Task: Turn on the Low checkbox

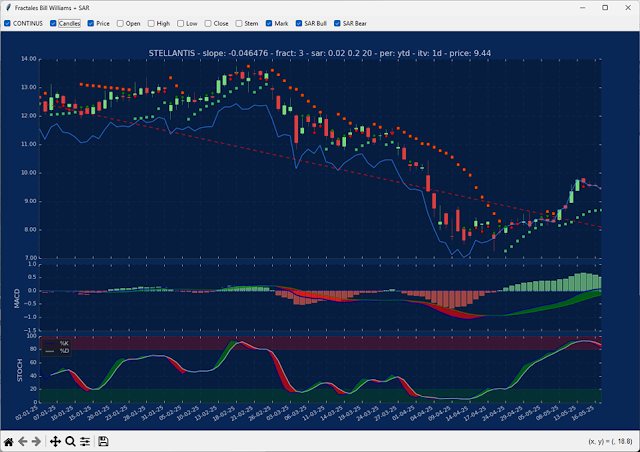Action: point(181,22)
